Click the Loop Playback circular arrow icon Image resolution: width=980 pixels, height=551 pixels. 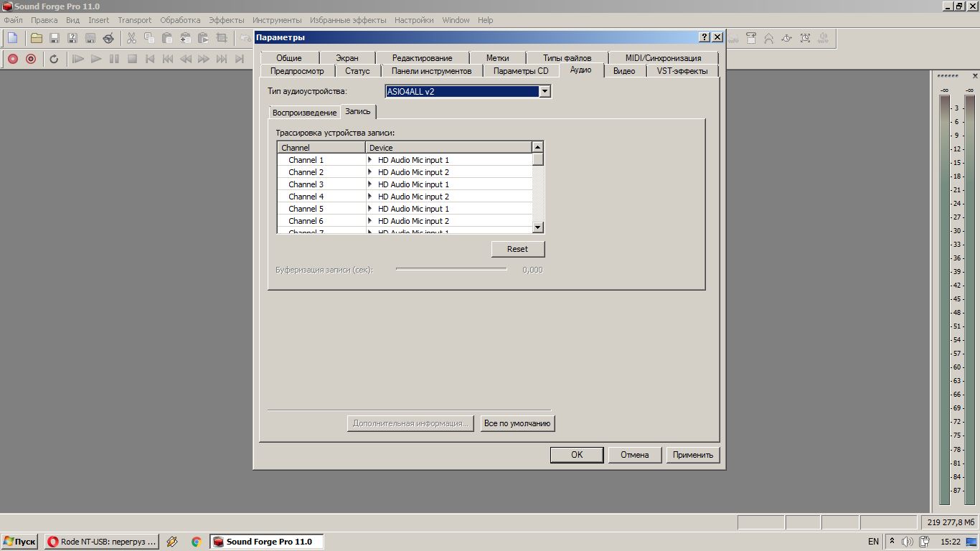click(54, 59)
